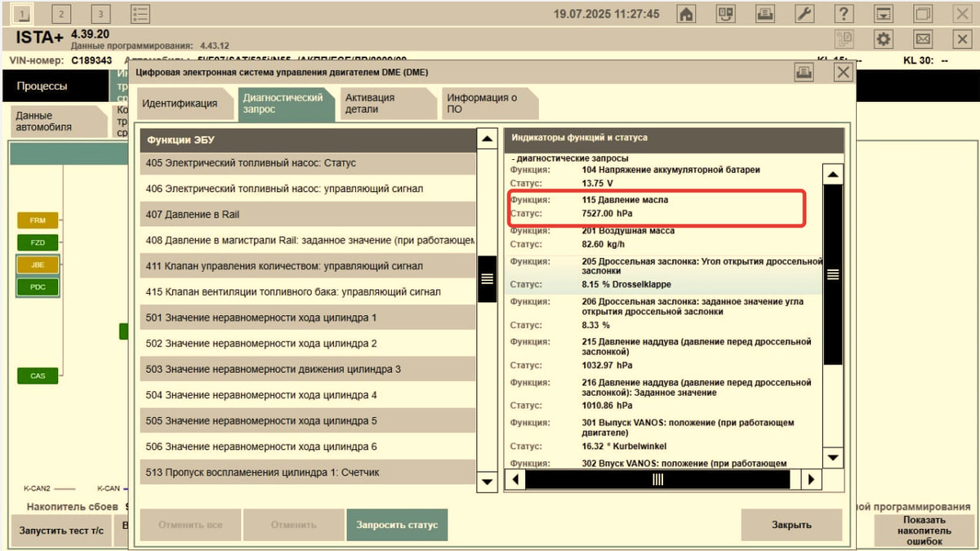
Task: Click the 7527.00 hPa status value
Action: click(608, 213)
